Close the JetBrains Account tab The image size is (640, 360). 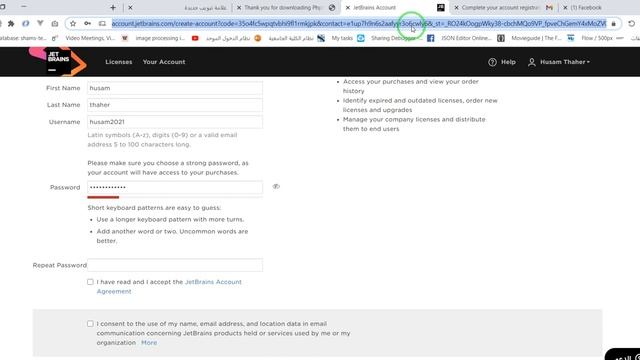pyautogui.click(x=348, y=7)
